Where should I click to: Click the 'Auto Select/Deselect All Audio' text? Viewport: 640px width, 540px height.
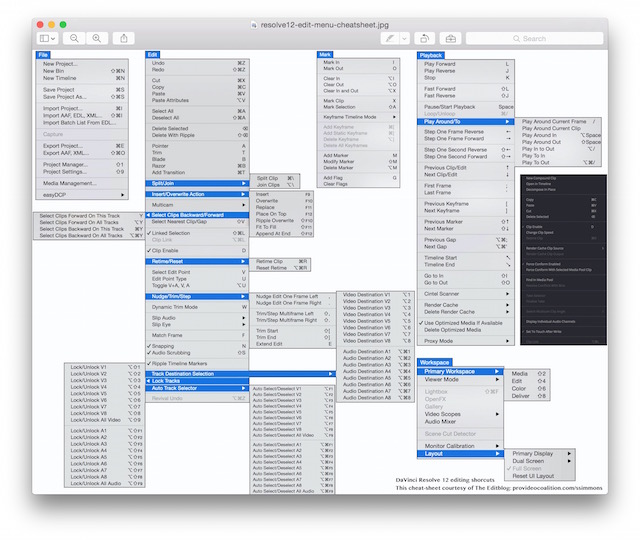pos(283,491)
